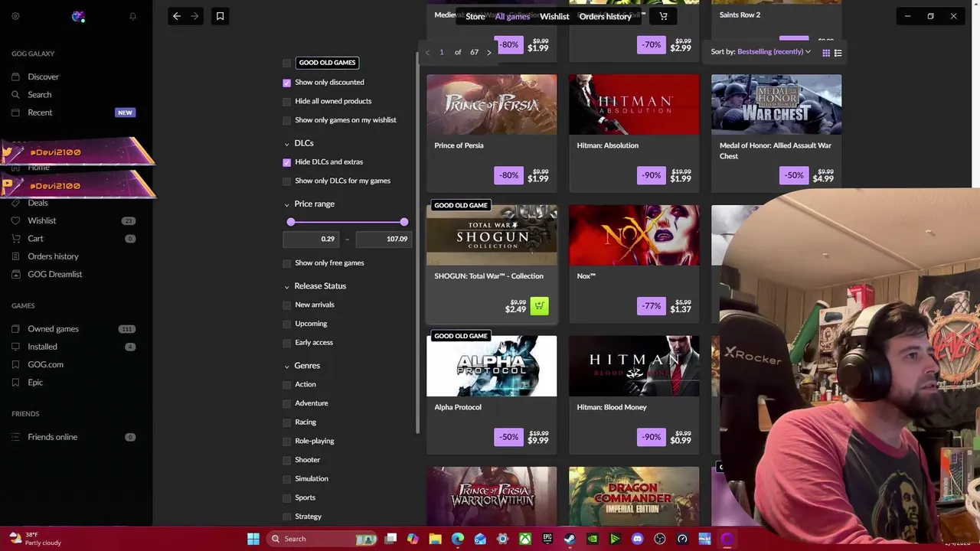The width and height of the screenshot is (980, 551).
Task: Open the top Orders history tab
Action: [605, 16]
